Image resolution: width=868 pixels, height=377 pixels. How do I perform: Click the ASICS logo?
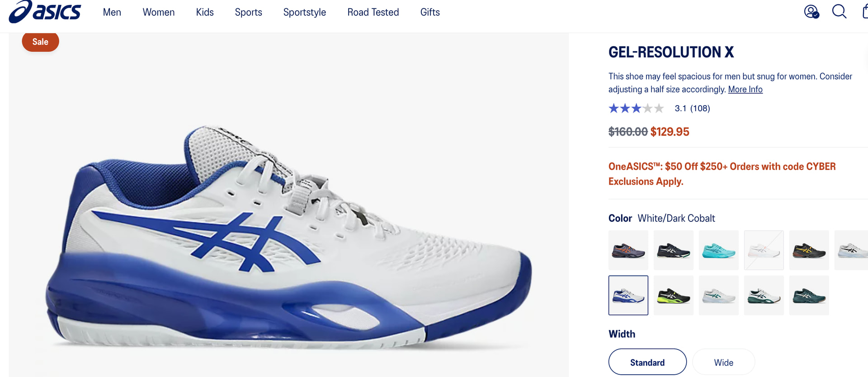coord(45,11)
